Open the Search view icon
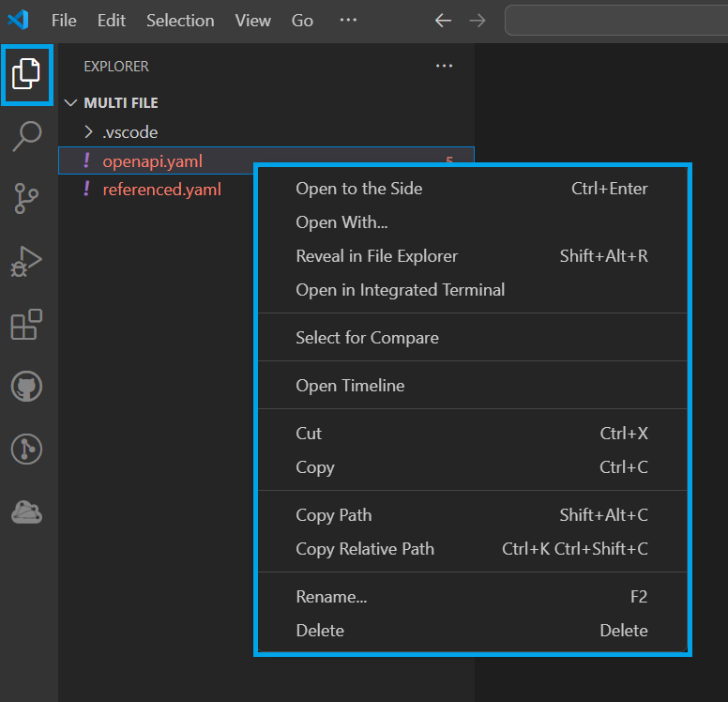This screenshot has height=702, width=728. 26,136
